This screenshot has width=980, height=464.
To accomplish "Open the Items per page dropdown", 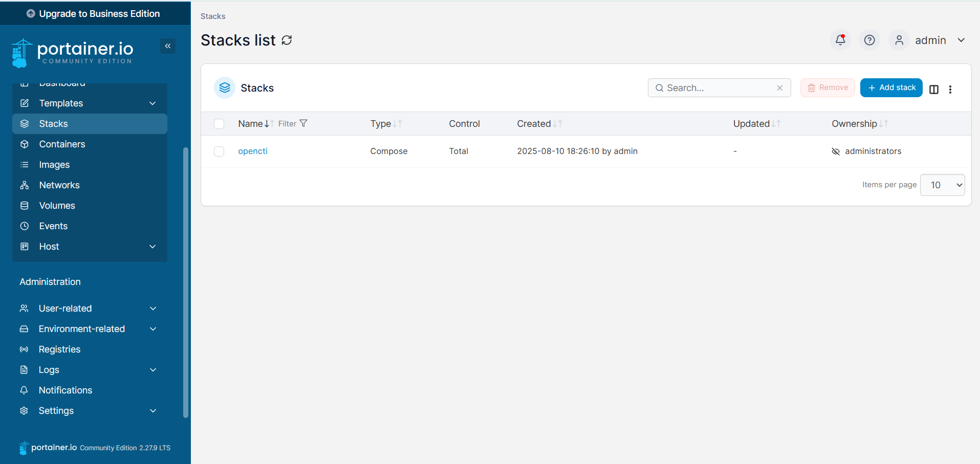I will 942,185.
